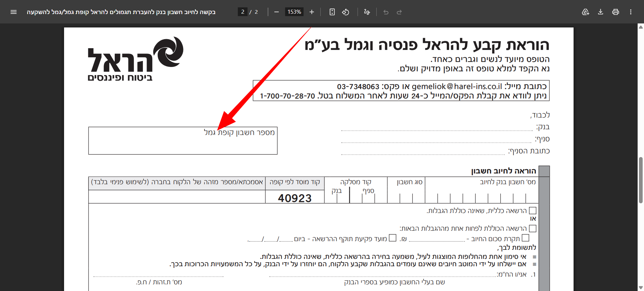
Task: Click the redo arrow icon
Action: tap(399, 12)
